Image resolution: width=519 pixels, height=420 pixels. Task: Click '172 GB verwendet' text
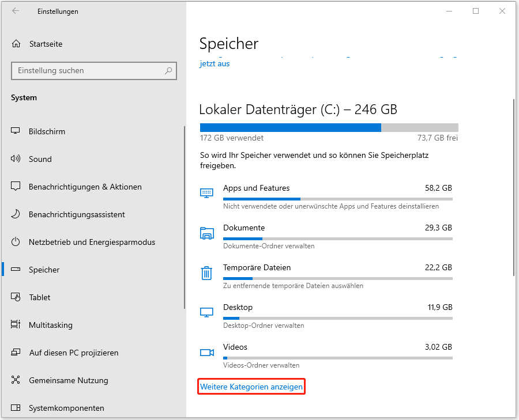pyautogui.click(x=232, y=138)
